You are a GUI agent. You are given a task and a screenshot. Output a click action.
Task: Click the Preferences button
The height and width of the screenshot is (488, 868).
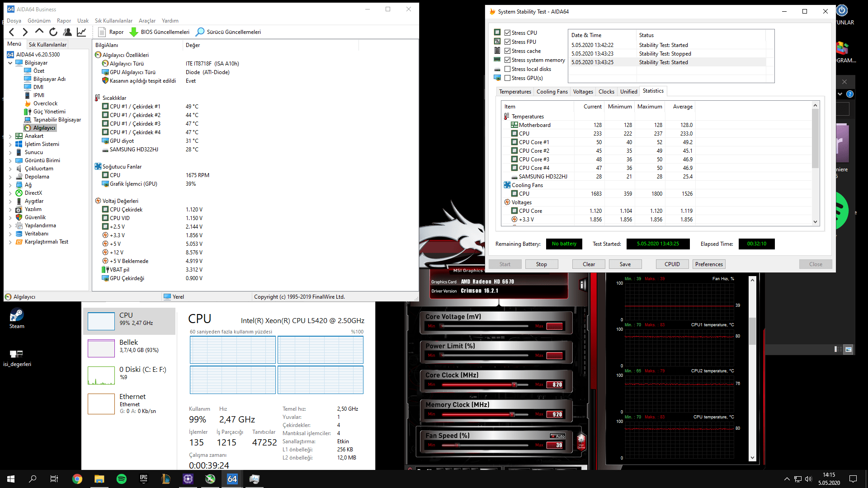pyautogui.click(x=708, y=264)
